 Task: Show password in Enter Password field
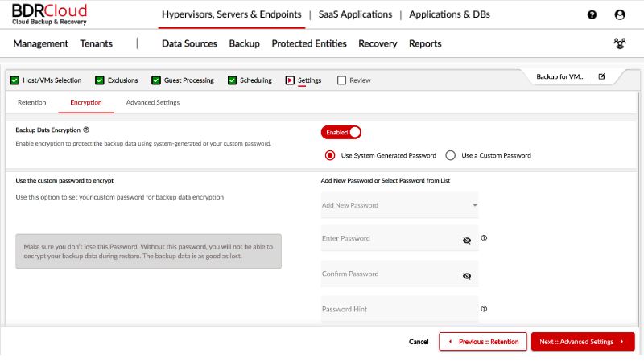pos(467,241)
